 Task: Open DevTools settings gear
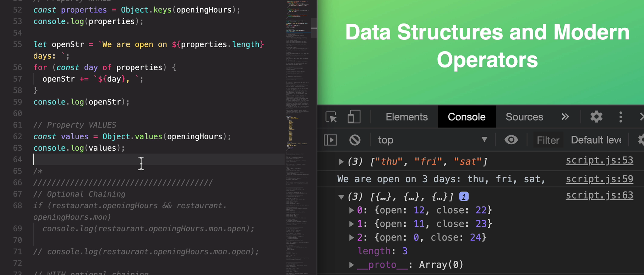pos(596,117)
